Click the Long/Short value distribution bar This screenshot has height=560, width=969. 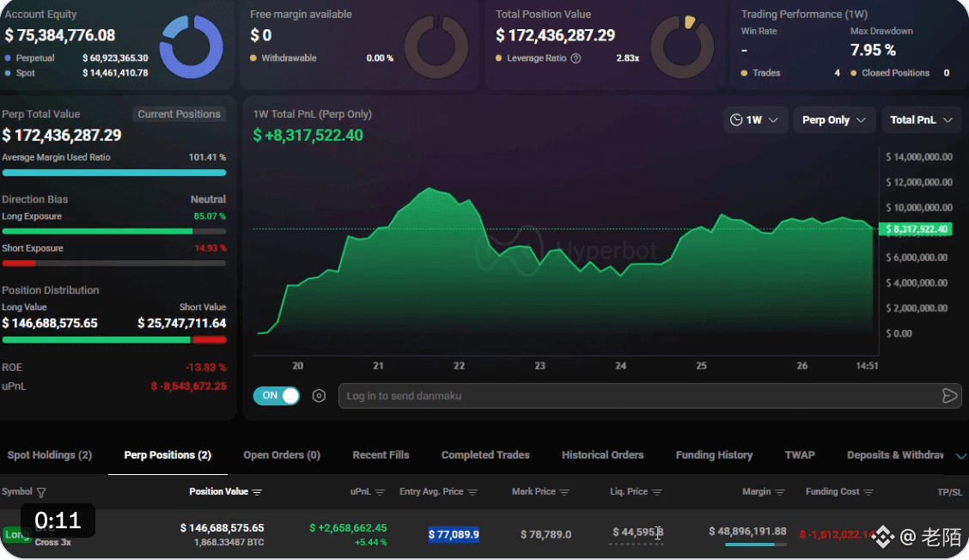[114, 340]
